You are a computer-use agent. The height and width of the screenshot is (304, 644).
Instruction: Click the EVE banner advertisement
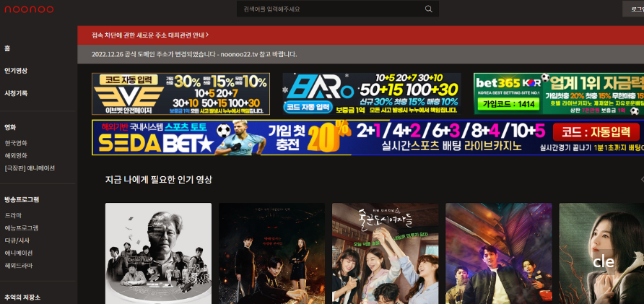click(x=180, y=94)
